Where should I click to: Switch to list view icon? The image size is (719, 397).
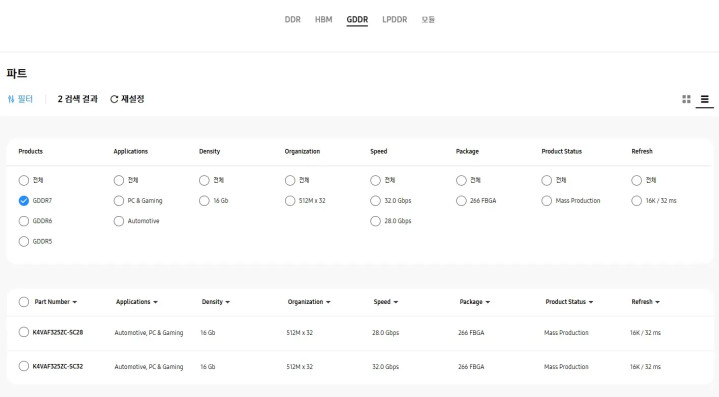(x=704, y=99)
